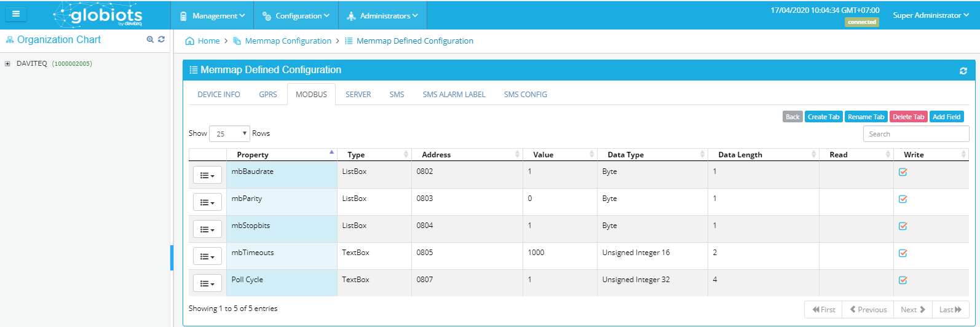The width and height of the screenshot is (980, 327).
Task: Click the connected status badge
Action: (x=861, y=22)
